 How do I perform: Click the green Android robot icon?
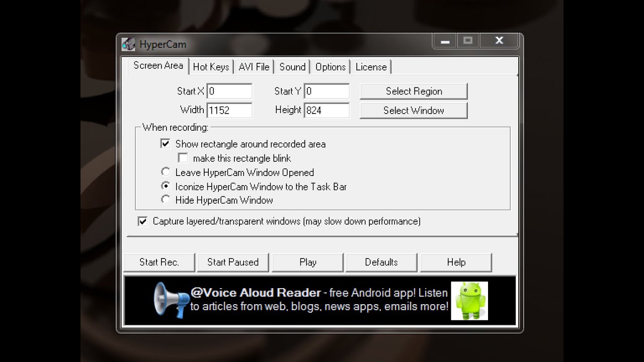tap(469, 301)
